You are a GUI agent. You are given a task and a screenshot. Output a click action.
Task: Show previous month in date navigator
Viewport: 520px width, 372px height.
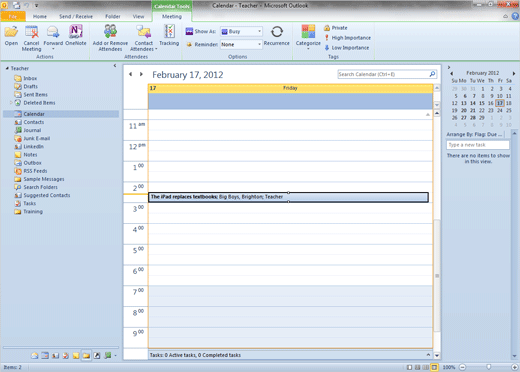[x=451, y=73]
